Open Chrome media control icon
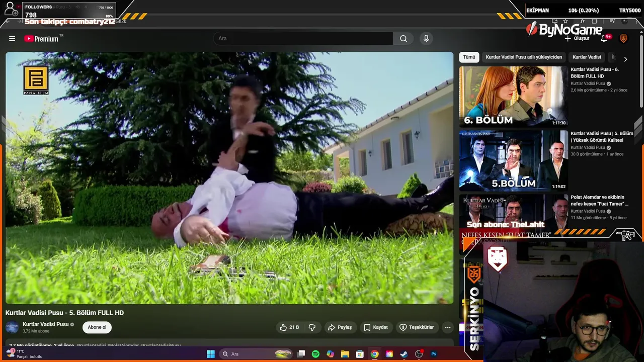 click(x=612, y=21)
